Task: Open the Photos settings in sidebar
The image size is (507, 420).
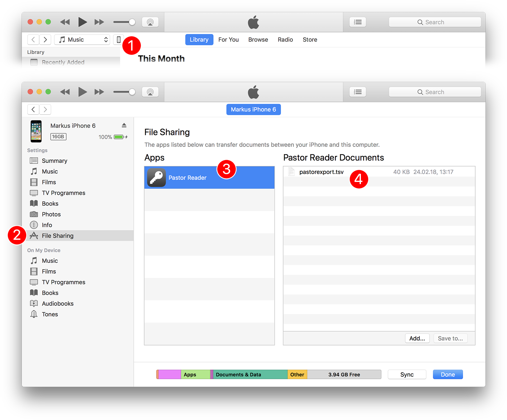Action: pyautogui.click(x=51, y=214)
